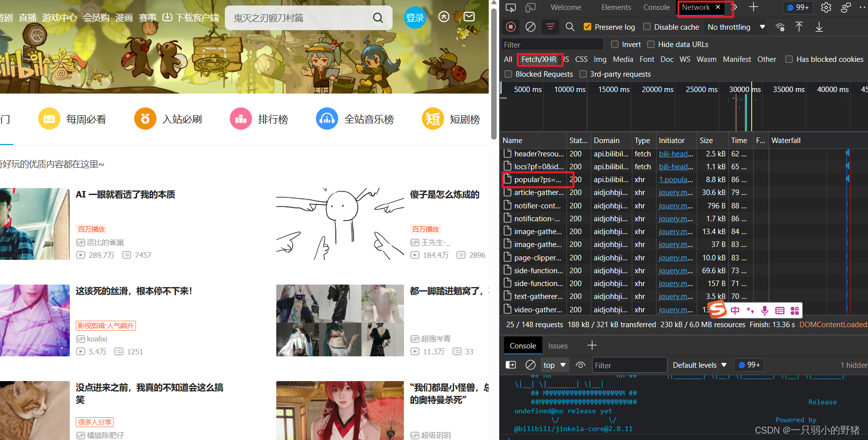
Task: Sort by the Waterfall column header
Action: tap(817, 141)
